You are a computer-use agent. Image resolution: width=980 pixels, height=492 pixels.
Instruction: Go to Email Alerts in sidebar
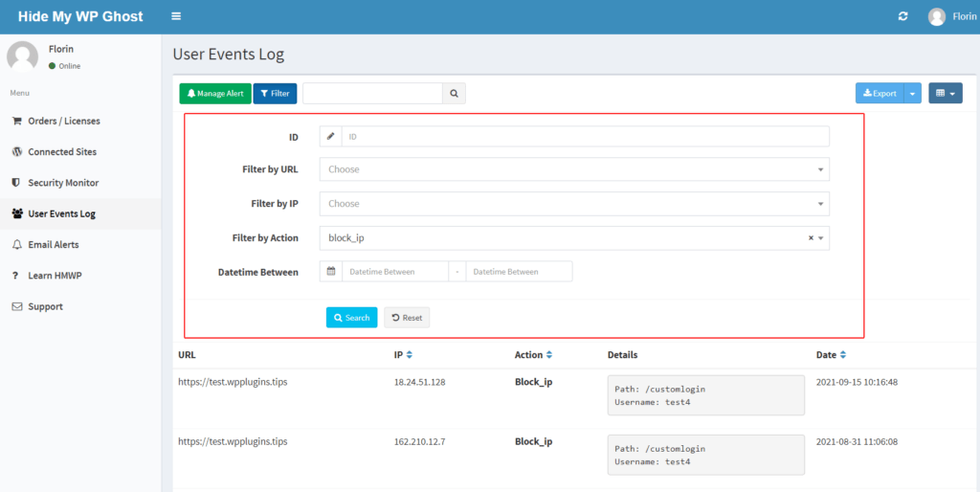click(x=53, y=245)
